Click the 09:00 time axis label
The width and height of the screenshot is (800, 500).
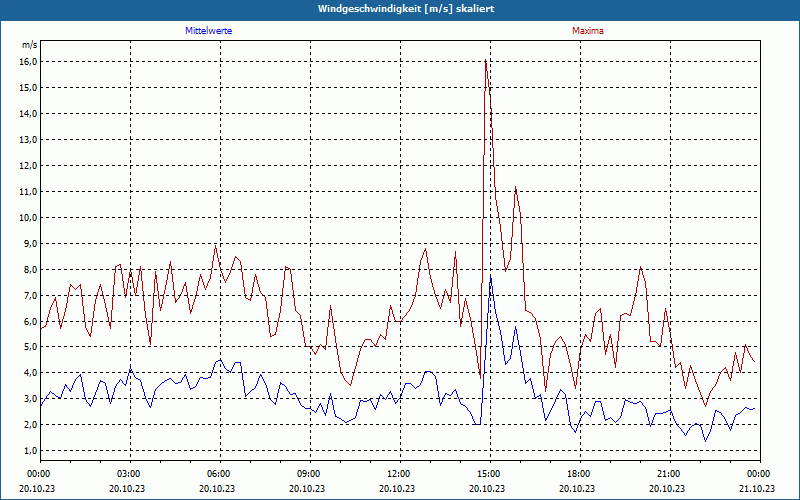pos(310,474)
